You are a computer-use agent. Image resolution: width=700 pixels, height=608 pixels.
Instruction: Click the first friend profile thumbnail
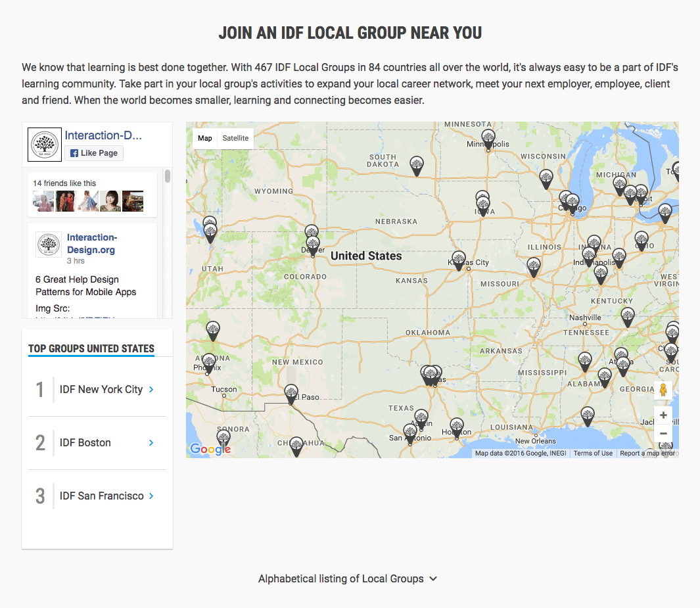point(43,201)
